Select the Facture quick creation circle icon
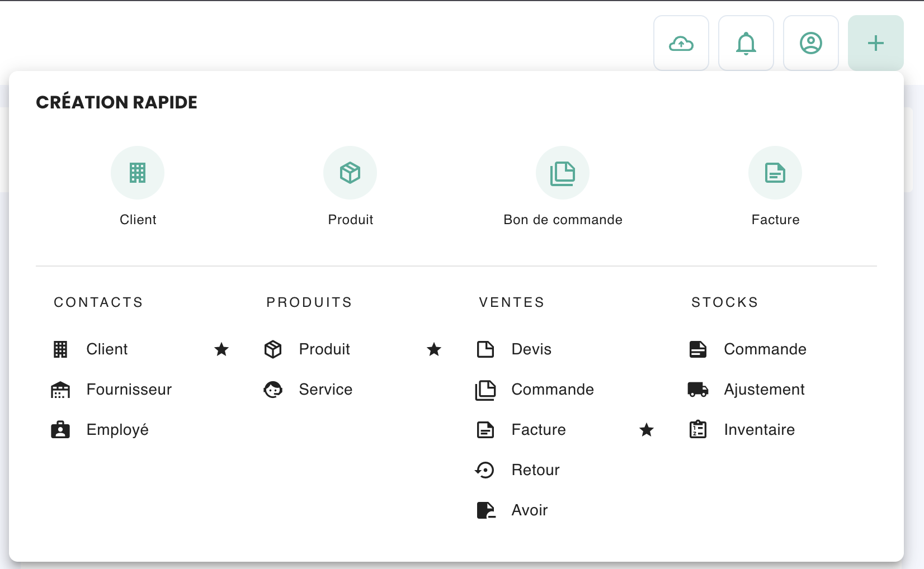The width and height of the screenshot is (924, 569). tap(775, 173)
